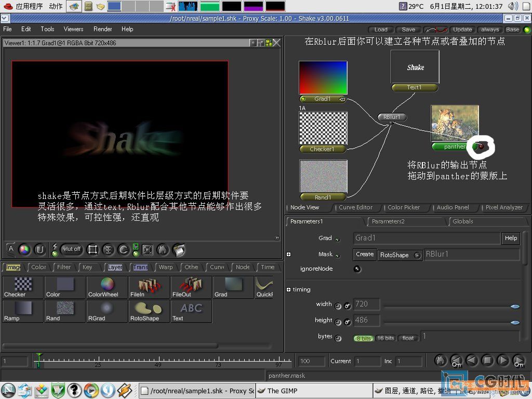This screenshot has height=399, width=532.
Task: Click the Current frame input field
Action: pos(367,361)
